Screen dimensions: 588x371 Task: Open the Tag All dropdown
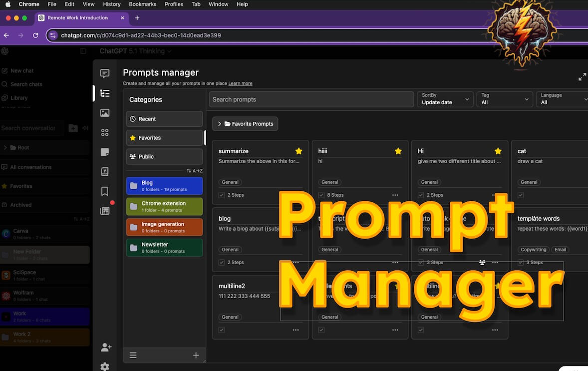(x=504, y=99)
